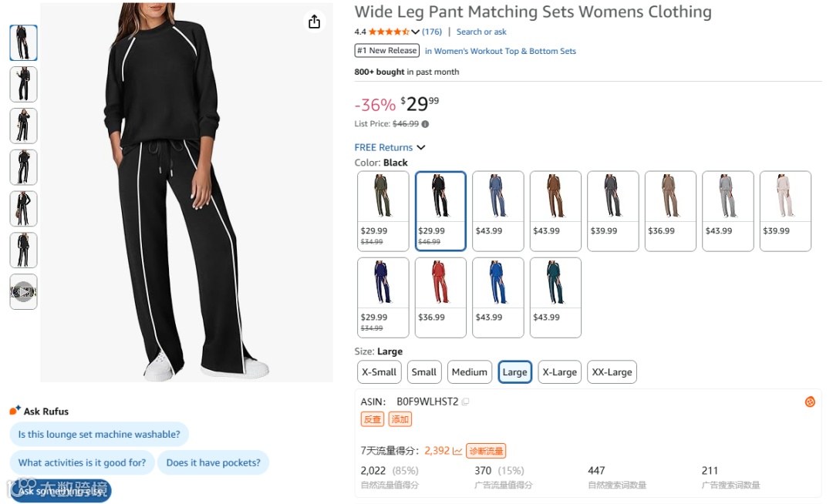Select size X-Small

pos(379,372)
